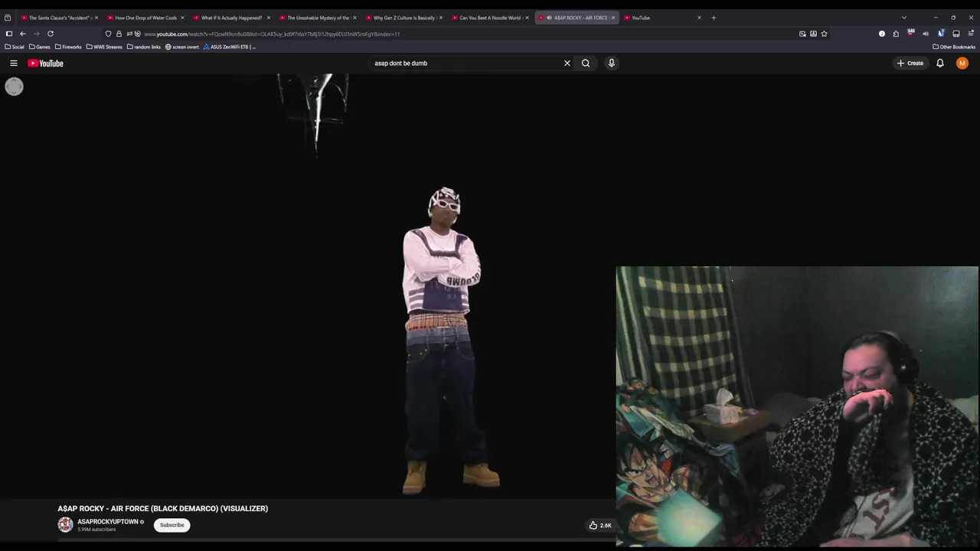Viewport: 980px width, 551px height.
Task: Open the WWE Streams bookmarks folder
Action: [104, 47]
